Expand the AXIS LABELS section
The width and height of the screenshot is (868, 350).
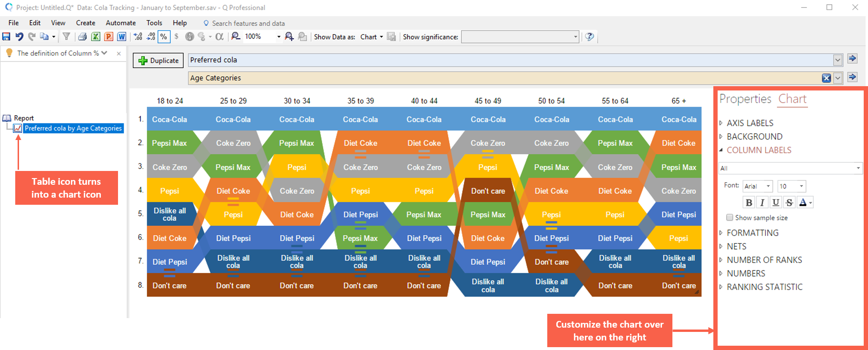(750, 123)
